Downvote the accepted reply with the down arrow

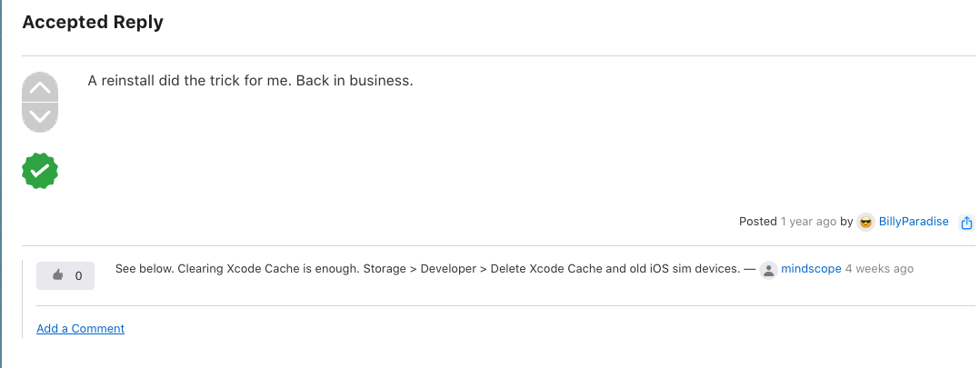[x=40, y=117]
